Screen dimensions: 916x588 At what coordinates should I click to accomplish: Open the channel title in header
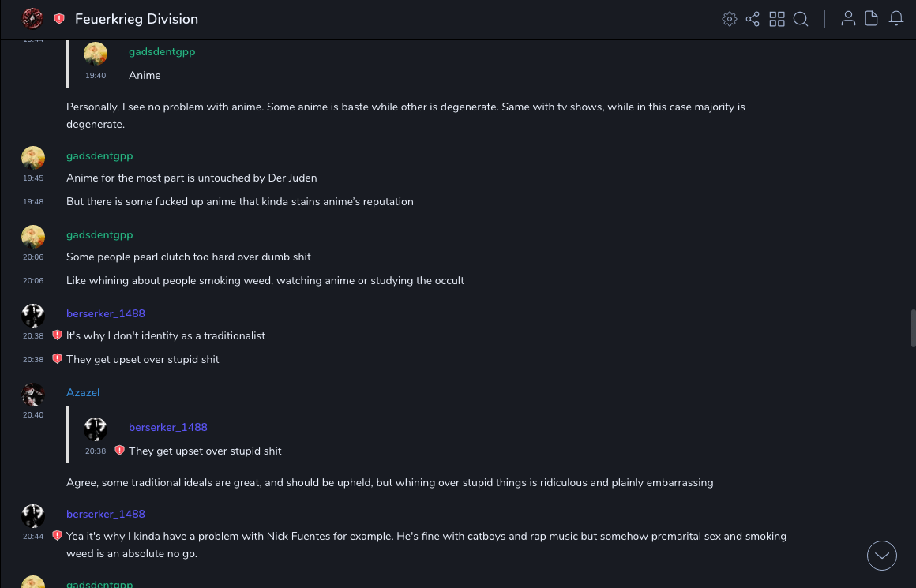(137, 19)
